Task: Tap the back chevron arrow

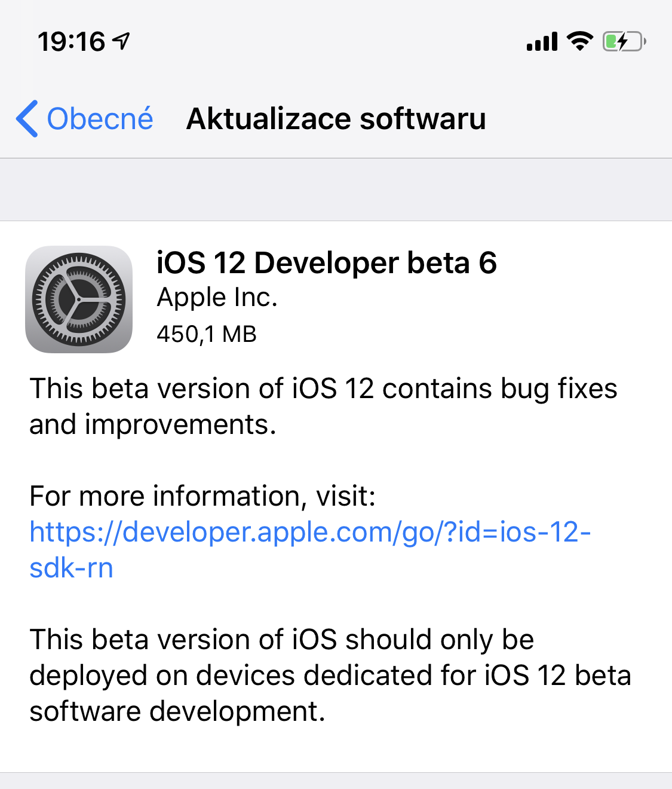Action: pyautogui.click(x=27, y=118)
